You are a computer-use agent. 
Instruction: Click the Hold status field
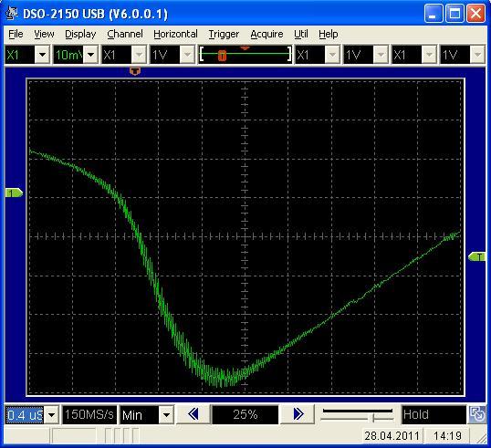tap(434, 415)
